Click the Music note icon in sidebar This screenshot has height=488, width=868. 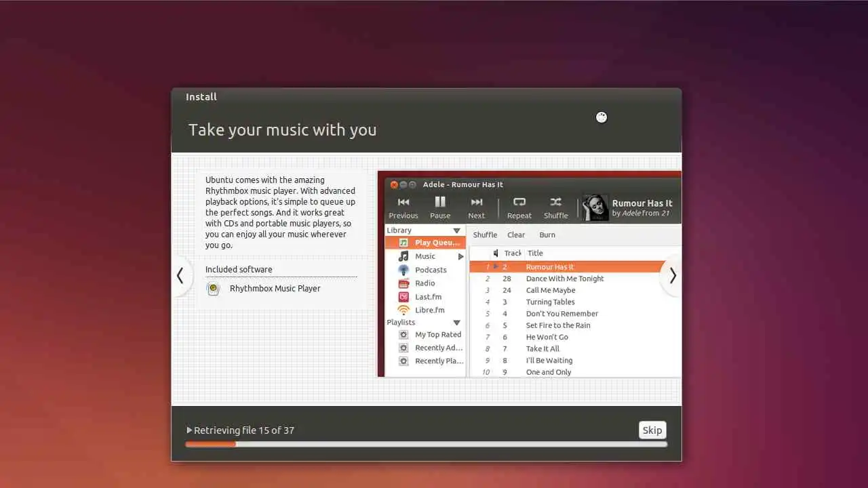403,256
